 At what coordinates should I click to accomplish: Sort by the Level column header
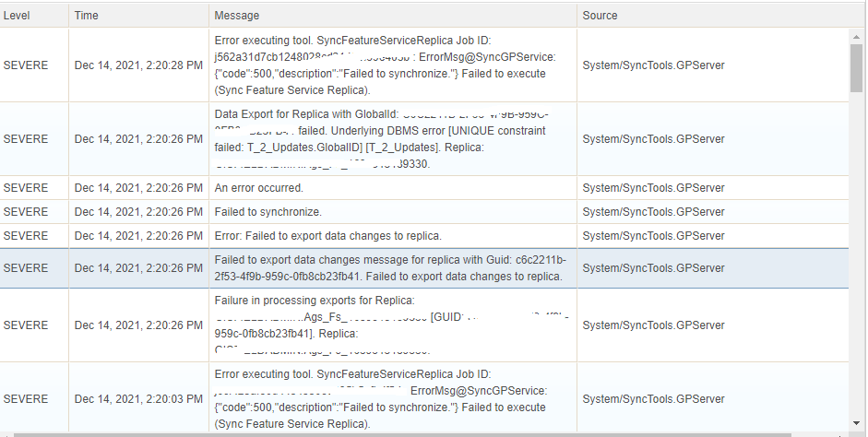pos(17,16)
